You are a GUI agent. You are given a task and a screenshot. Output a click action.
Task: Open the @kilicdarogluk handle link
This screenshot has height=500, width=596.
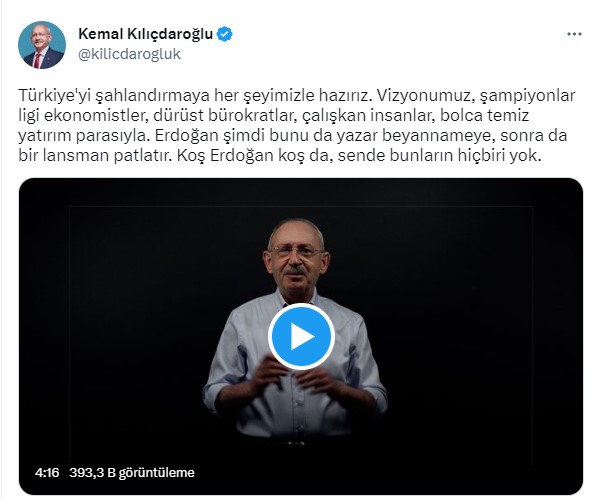click(x=129, y=54)
